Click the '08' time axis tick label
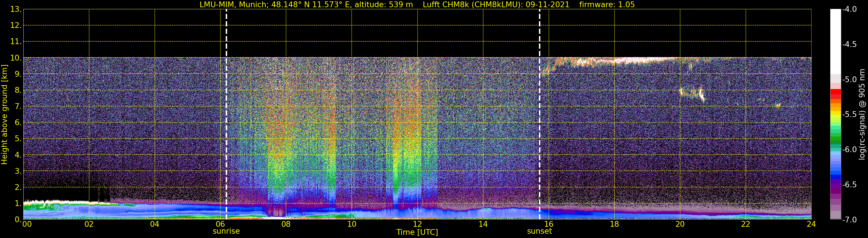This screenshot has height=238, width=868. (286, 224)
